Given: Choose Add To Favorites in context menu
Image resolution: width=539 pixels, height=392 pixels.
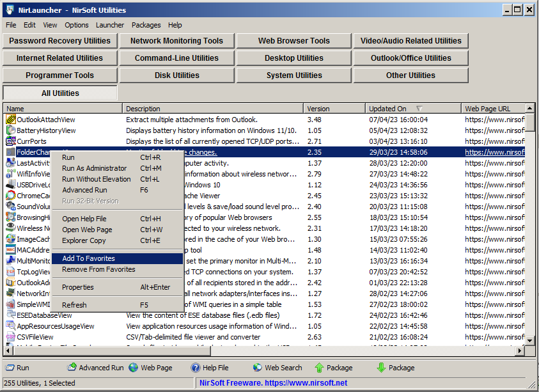Looking at the screenshot, I should pyautogui.click(x=117, y=258).
